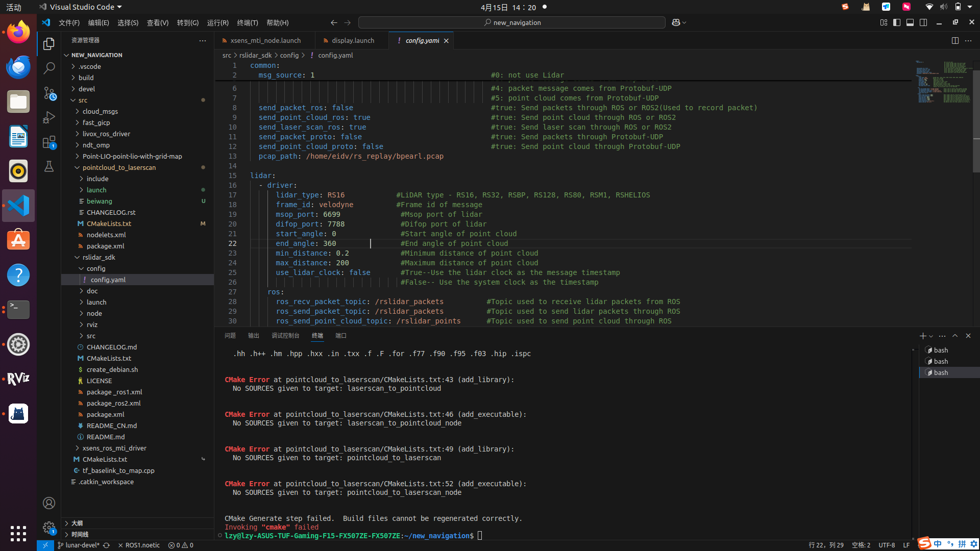The height and width of the screenshot is (551, 980).
Task: Toggle the primary side bar visibility
Action: coord(897,22)
